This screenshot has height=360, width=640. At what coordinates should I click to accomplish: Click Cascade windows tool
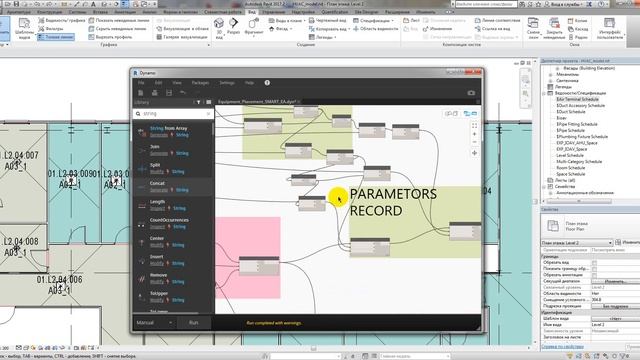578,29
